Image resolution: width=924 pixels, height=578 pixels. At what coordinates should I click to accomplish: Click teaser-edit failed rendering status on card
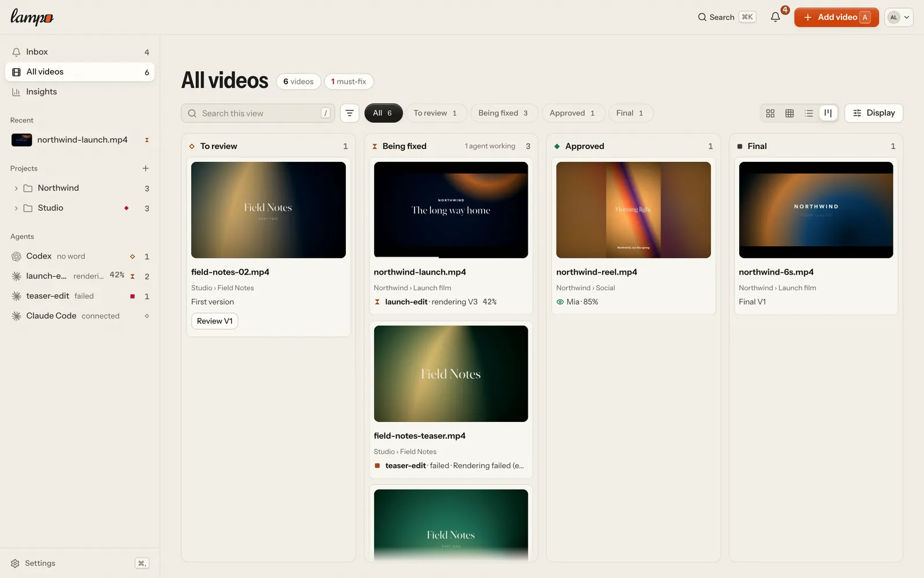pyautogui.click(x=449, y=466)
